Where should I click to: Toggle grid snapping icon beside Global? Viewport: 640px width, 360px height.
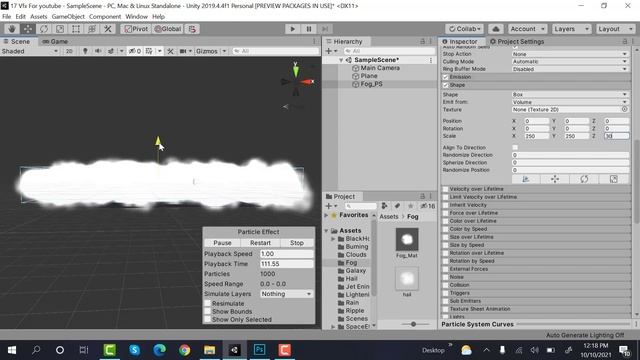coord(192,29)
